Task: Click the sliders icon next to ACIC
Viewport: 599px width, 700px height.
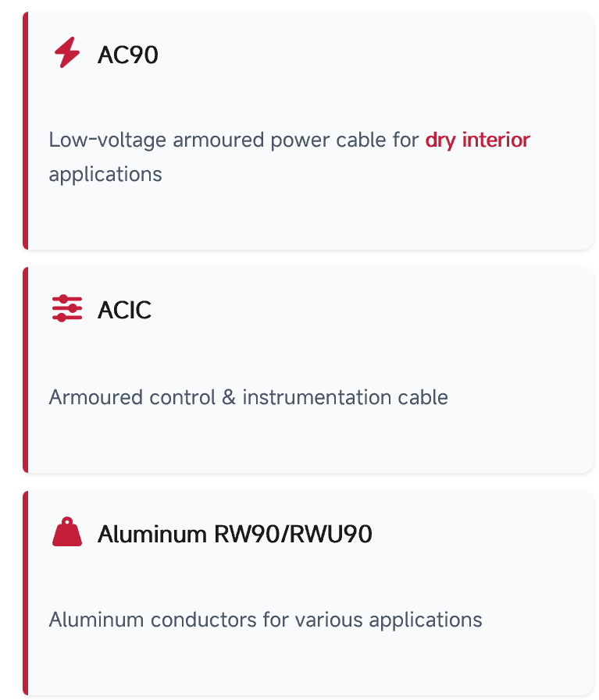Action: pos(67,308)
